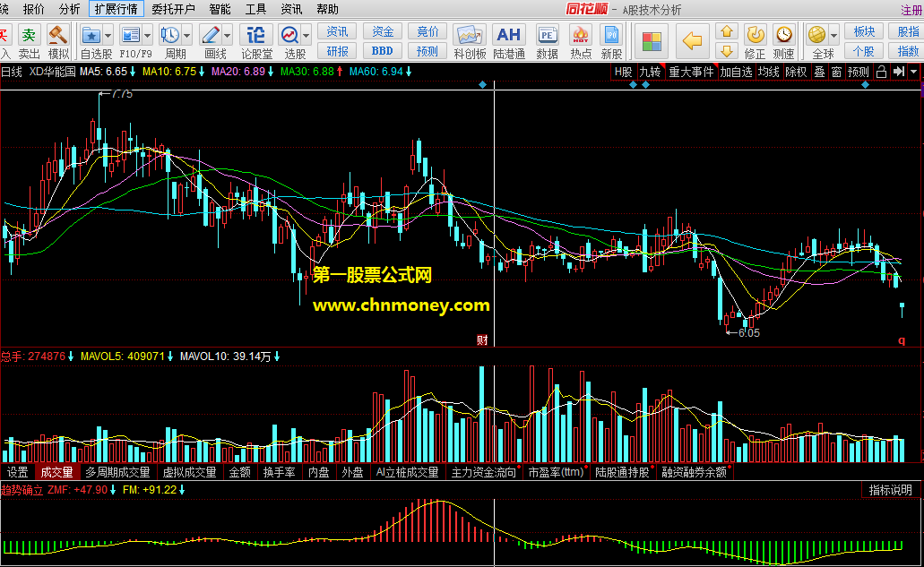Click the yellow up arrow button
The height and width of the screenshot is (567, 924).
[x=727, y=31]
